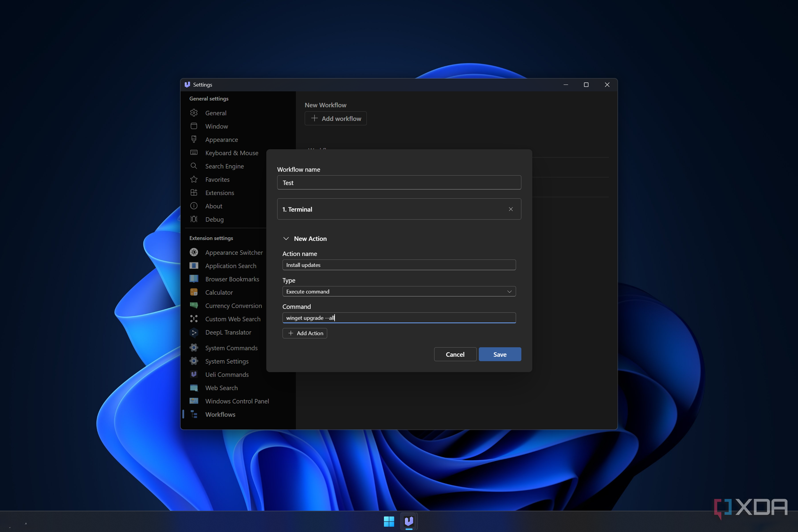Select Keyboard & Mouse settings
This screenshot has width=798, height=532.
click(232, 153)
